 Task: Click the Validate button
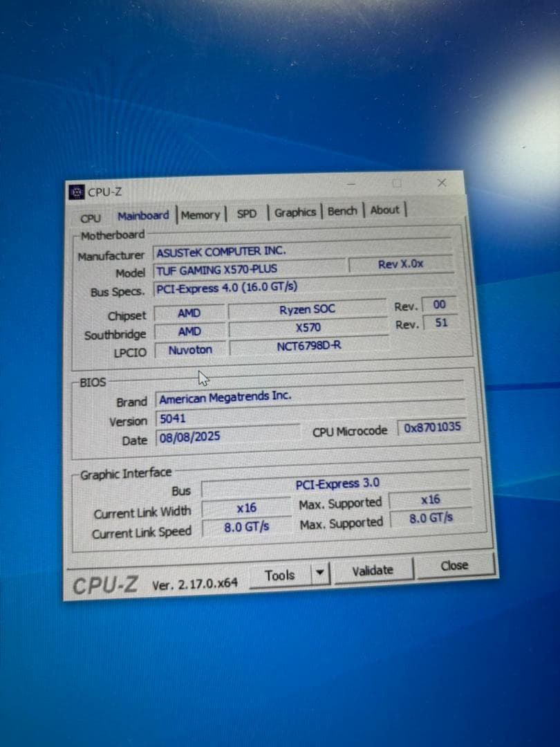tap(373, 571)
